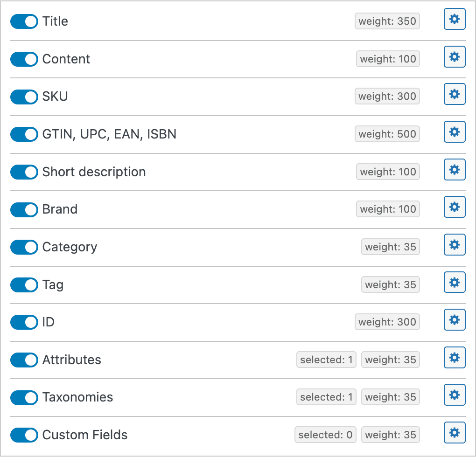Open settings gear for Title field
This screenshot has height=457, width=476.
pos(455,19)
